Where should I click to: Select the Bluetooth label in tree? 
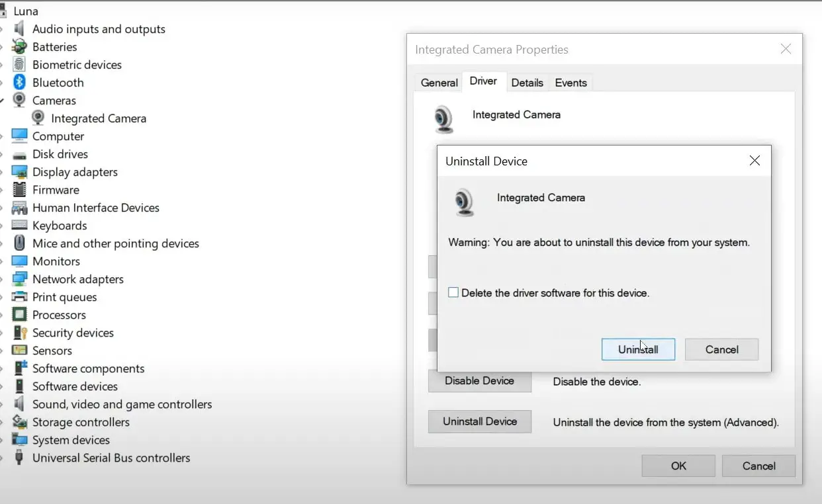click(x=58, y=83)
